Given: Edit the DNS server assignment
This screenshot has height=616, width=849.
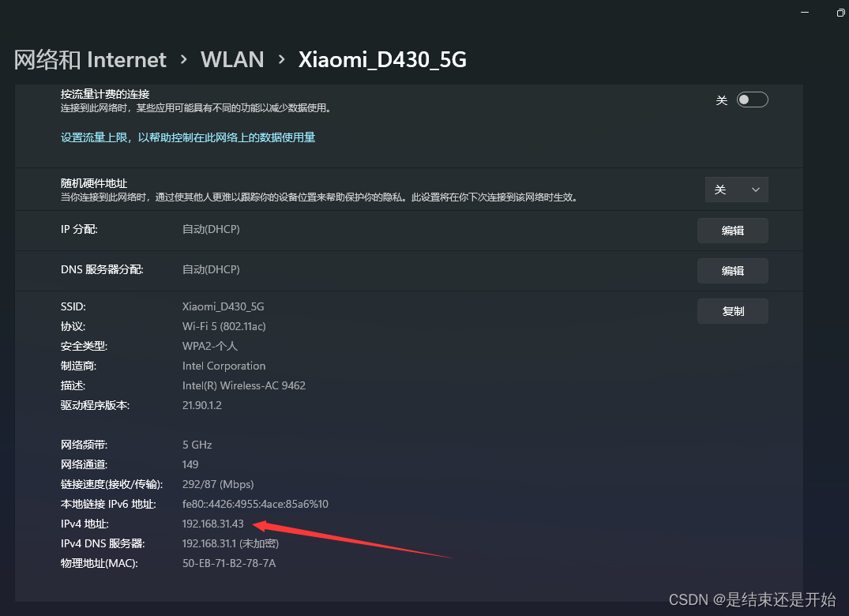Looking at the screenshot, I should 733,271.
